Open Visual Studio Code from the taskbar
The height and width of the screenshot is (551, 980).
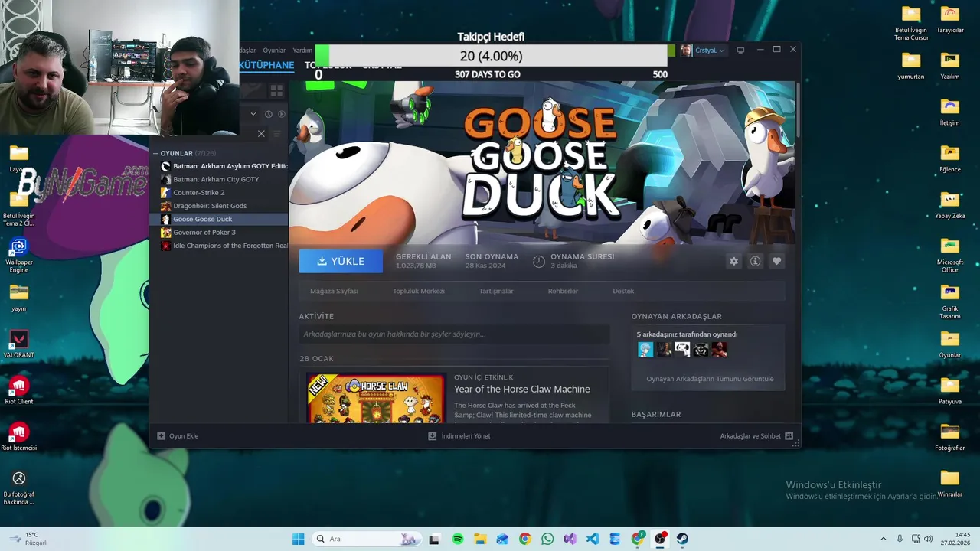(x=592, y=539)
